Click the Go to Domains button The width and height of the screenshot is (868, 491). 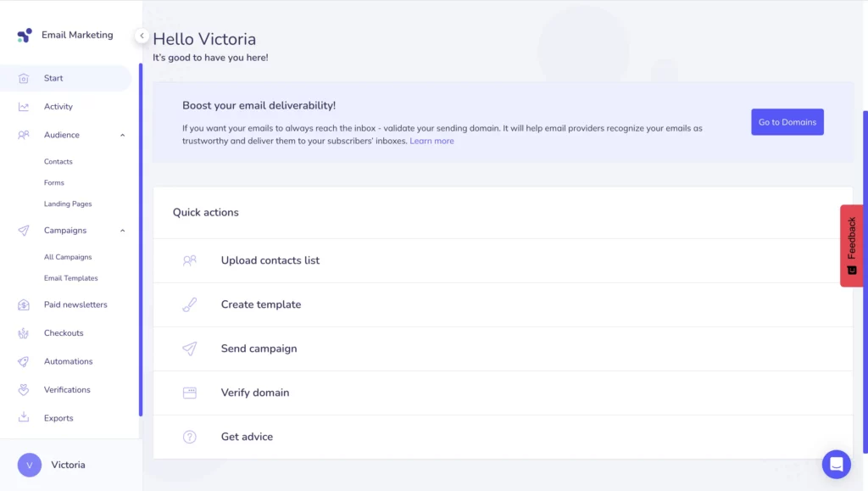[787, 121]
